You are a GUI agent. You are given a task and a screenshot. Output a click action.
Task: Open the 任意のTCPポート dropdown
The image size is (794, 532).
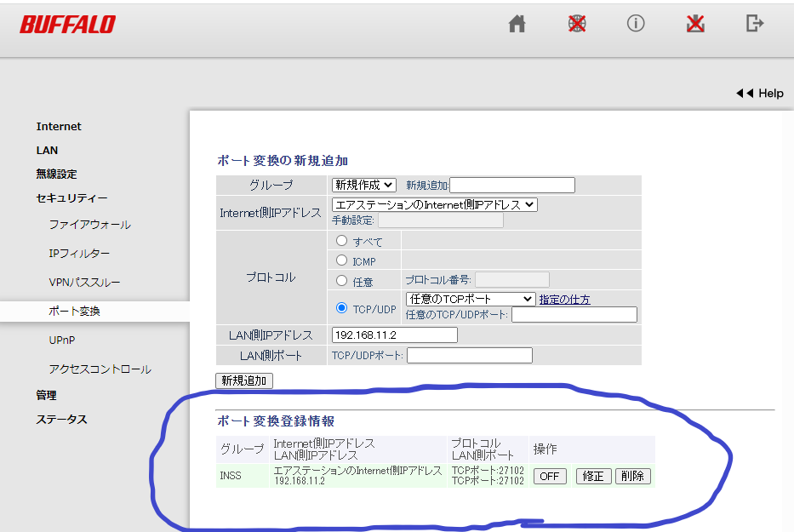click(x=471, y=299)
